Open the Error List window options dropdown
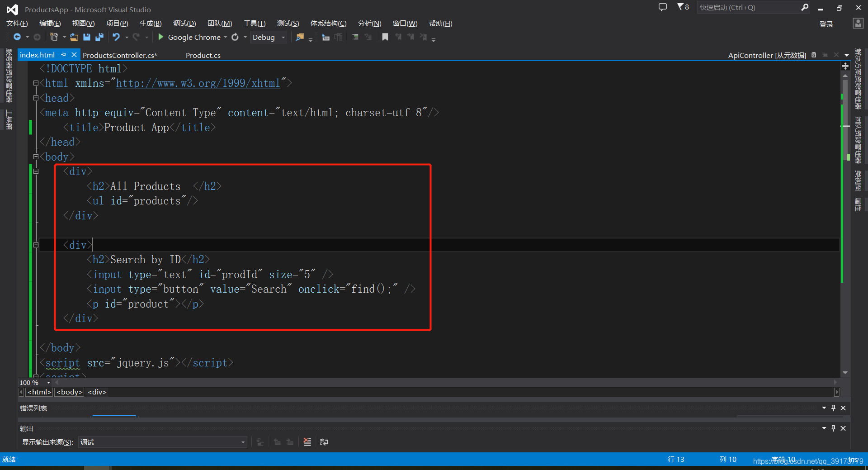Viewport: 868px width, 470px height. point(824,408)
